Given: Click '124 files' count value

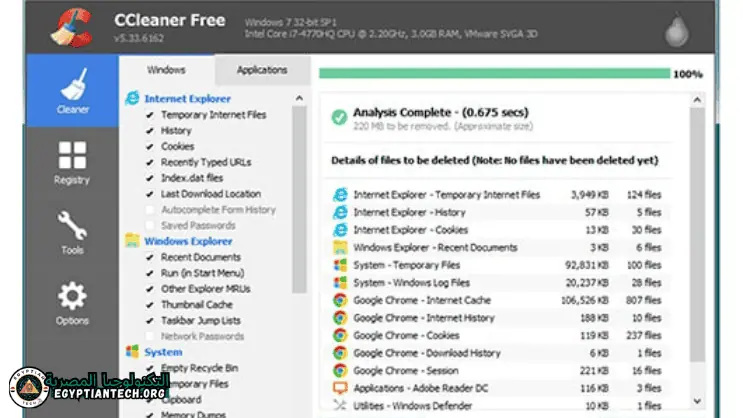Looking at the screenshot, I should [644, 195].
